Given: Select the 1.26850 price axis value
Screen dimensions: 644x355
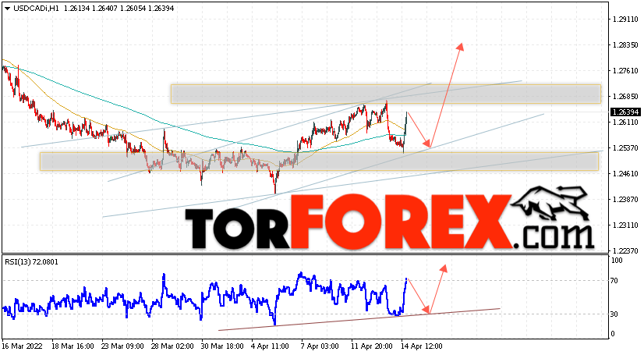Looking at the screenshot, I should pos(625,97).
